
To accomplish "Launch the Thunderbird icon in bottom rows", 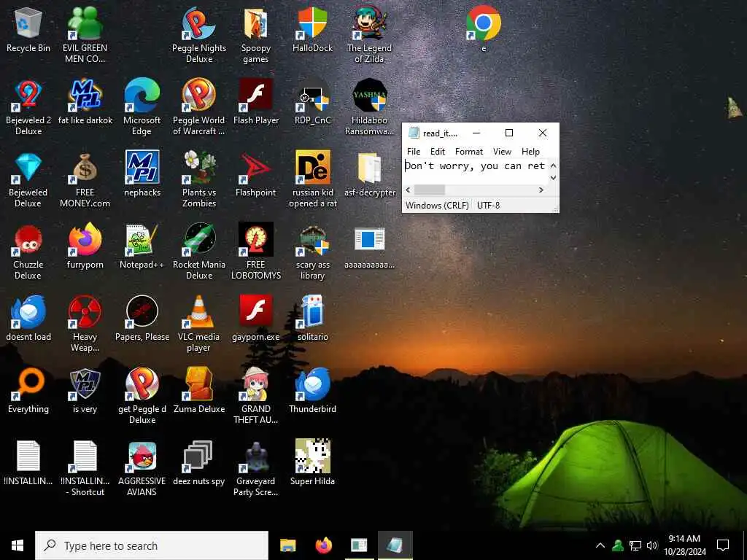I will pos(312,391).
